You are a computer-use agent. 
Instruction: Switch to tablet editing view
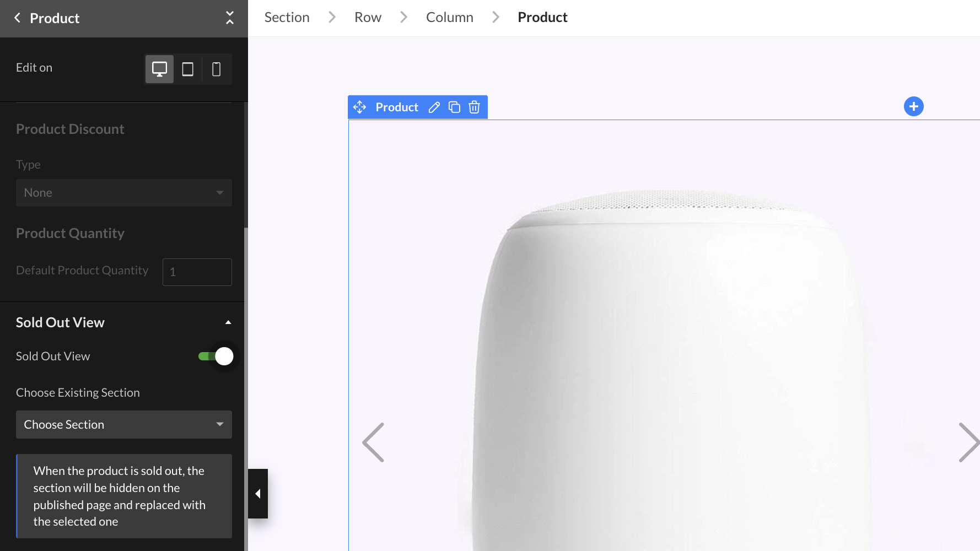pos(188,69)
